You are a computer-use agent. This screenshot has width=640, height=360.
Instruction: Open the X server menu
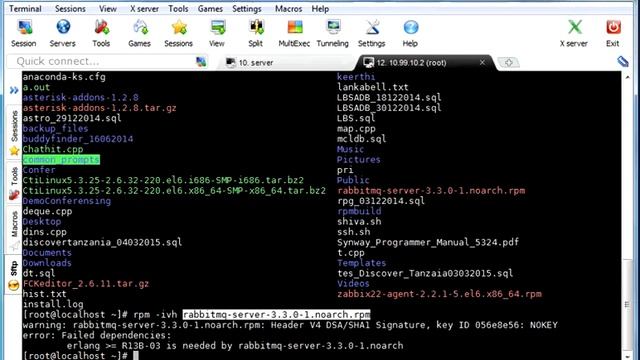[144, 9]
